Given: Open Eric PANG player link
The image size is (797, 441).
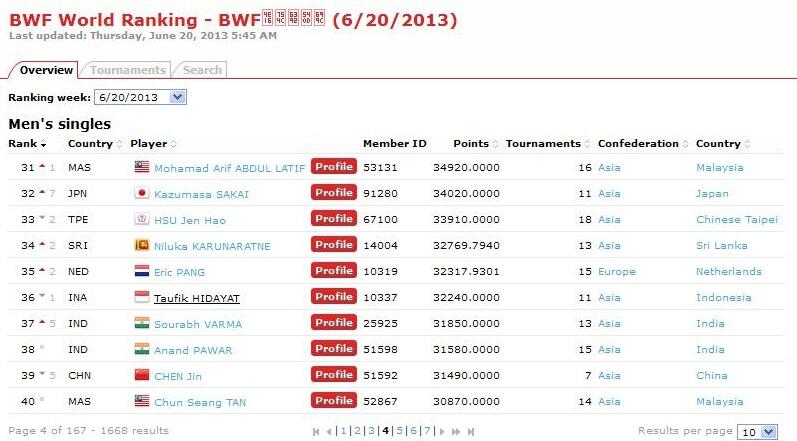Looking at the screenshot, I should (x=179, y=272).
